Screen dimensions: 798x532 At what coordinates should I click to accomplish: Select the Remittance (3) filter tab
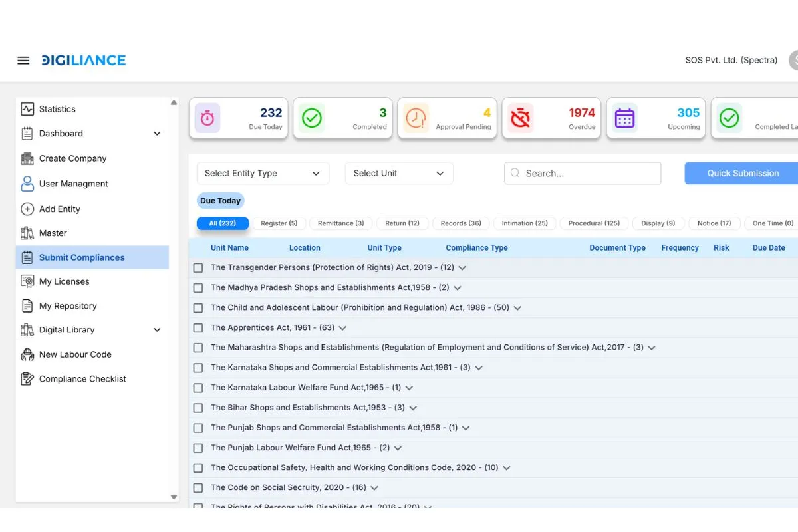coord(341,223)
